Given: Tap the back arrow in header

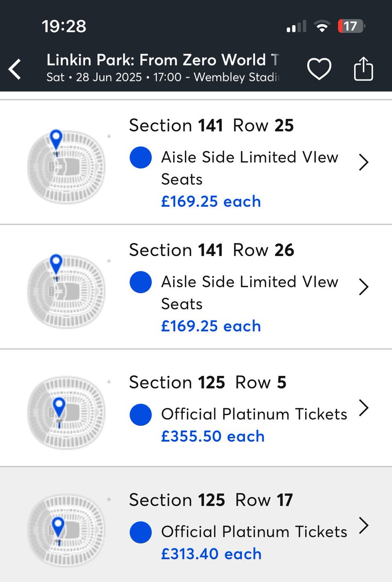Looking at the screenshot, I should click(16, 69).
